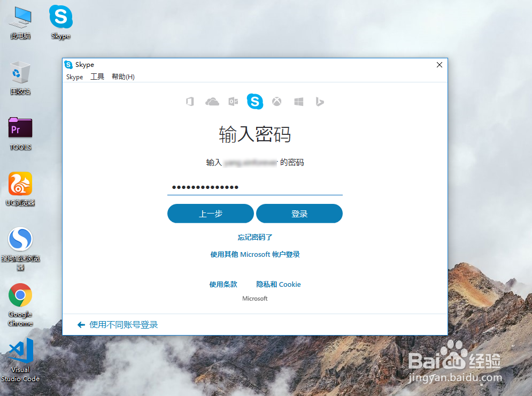532x396 pixels.
Task: Focus the password input field
Action: 255,187
